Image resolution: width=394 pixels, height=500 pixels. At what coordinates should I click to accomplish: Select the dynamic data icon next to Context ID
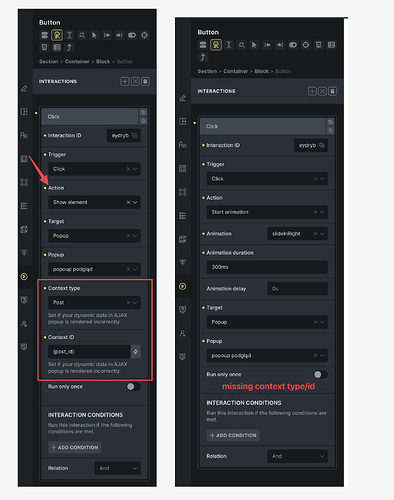click(136, 352)
